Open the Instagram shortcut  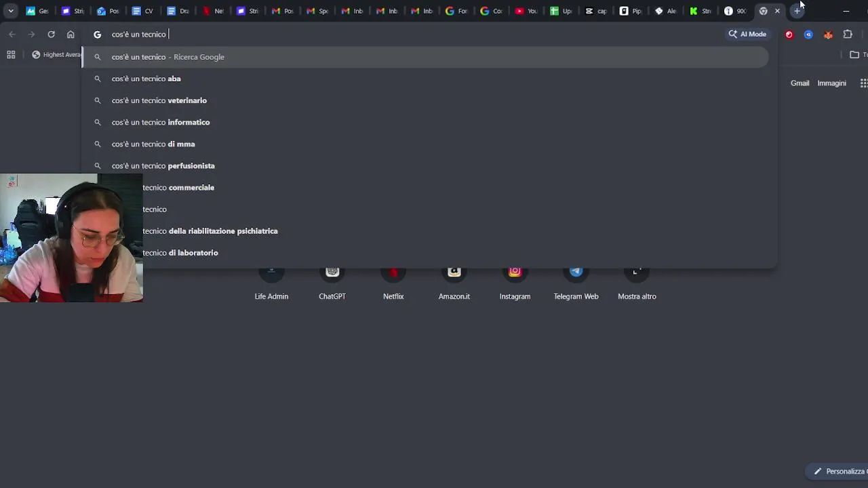click(515, 283)
